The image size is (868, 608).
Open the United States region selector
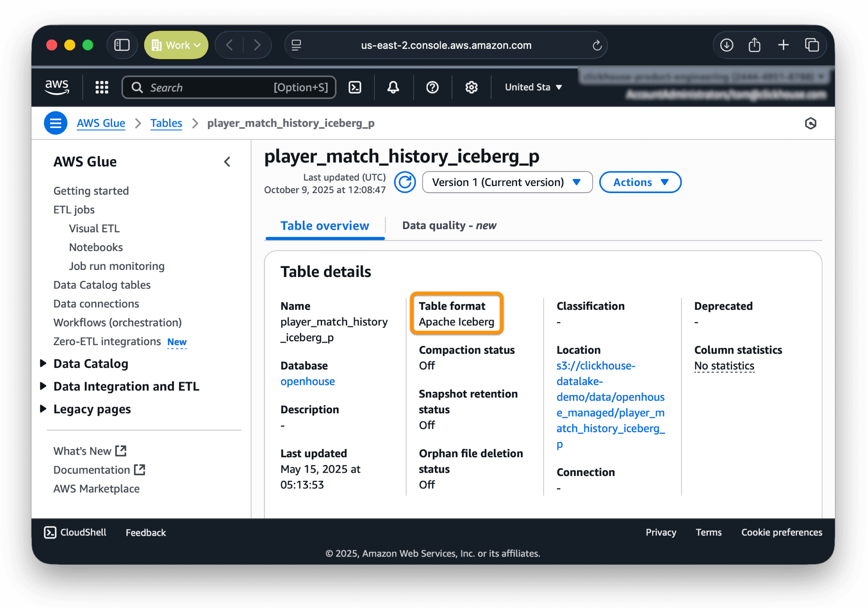tap(533, 87)
